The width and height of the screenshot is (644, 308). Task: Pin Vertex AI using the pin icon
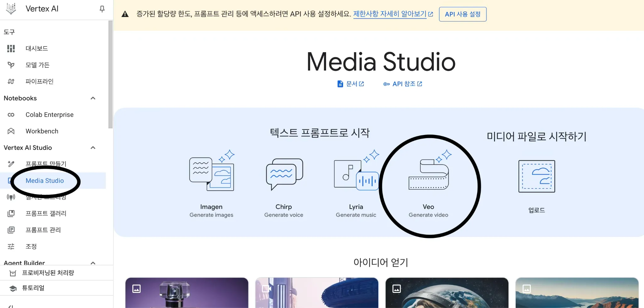click(x=102, y=9)
